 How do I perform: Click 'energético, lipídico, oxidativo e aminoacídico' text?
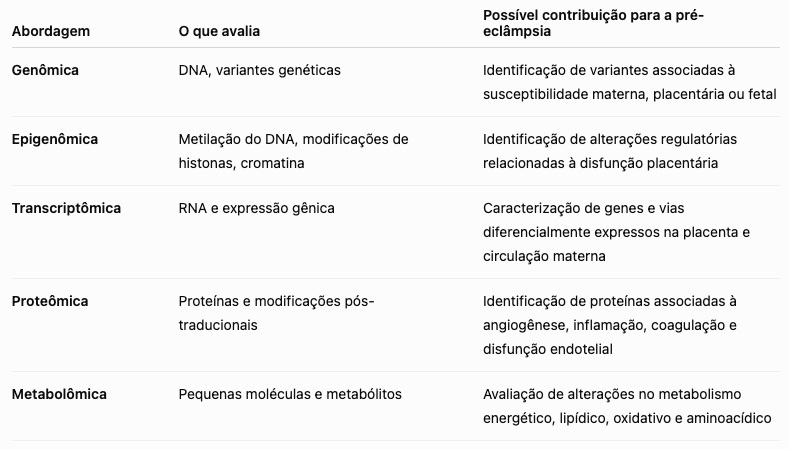(627, 418)
